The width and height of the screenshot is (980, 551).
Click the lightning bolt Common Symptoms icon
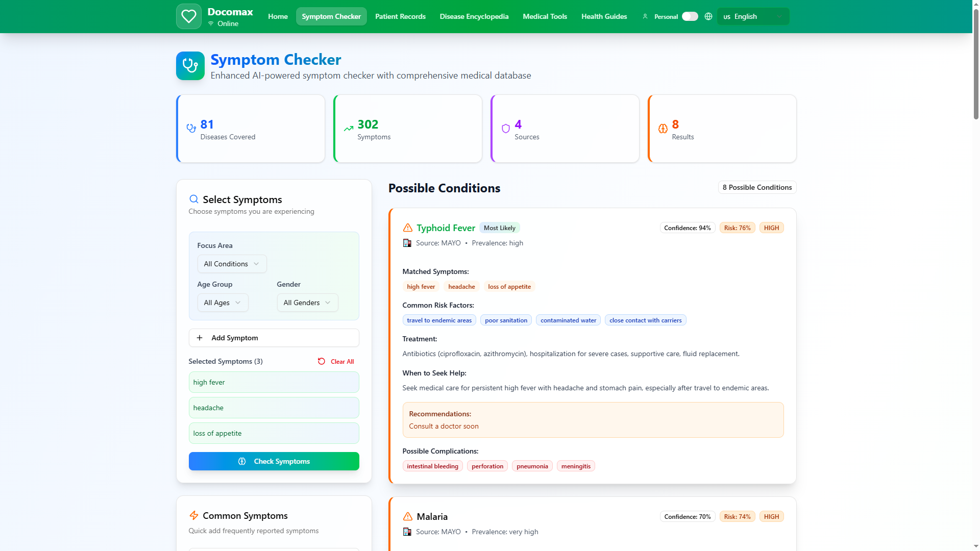click(193, 516)
